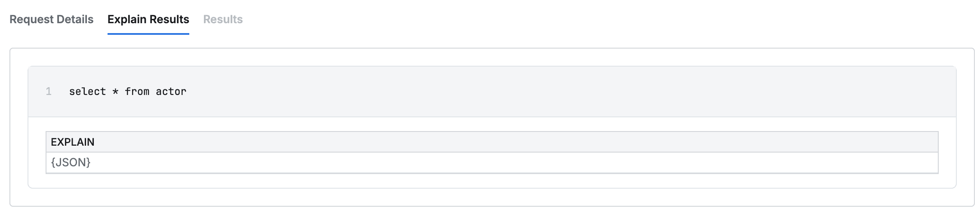Click the empty header area right of Results tab
The height and width of the screenshot is (214, 980).
[x=559, y=19]
